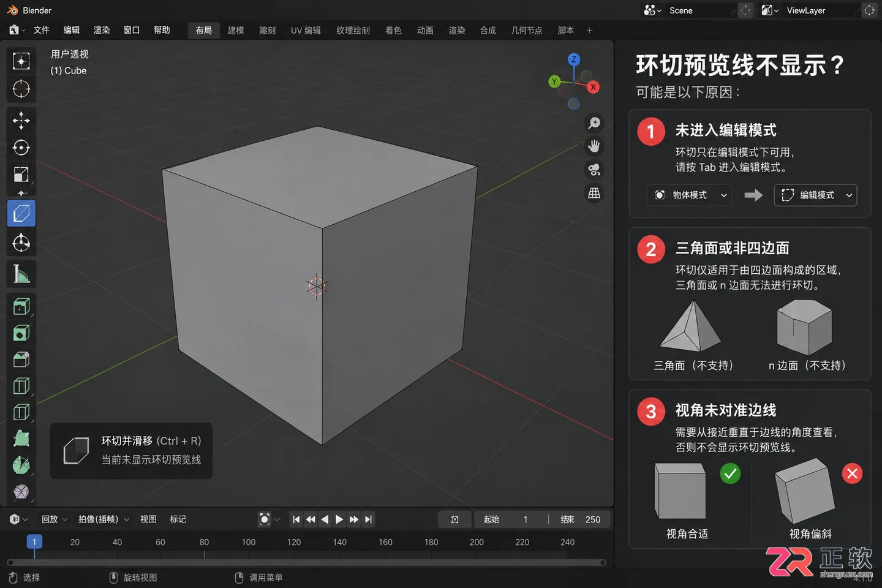Switch to the 建模 workspace tab

[236, 31]
